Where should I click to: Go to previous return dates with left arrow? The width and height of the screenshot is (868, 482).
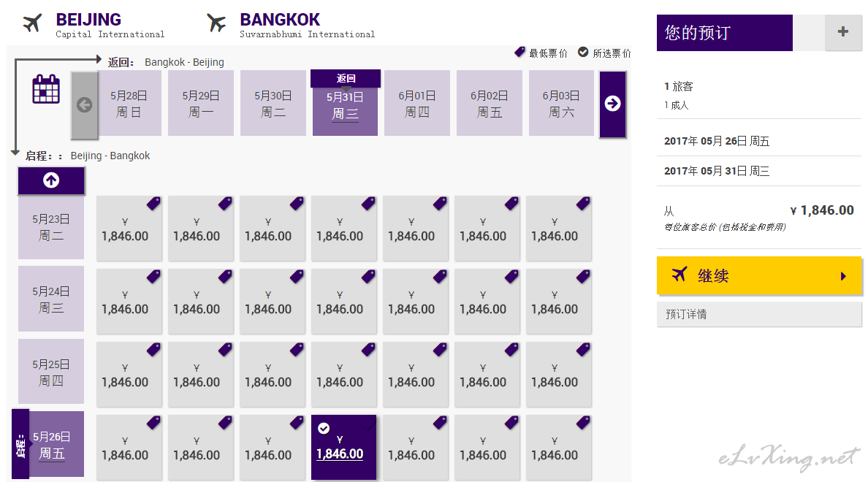pos(84,104)
